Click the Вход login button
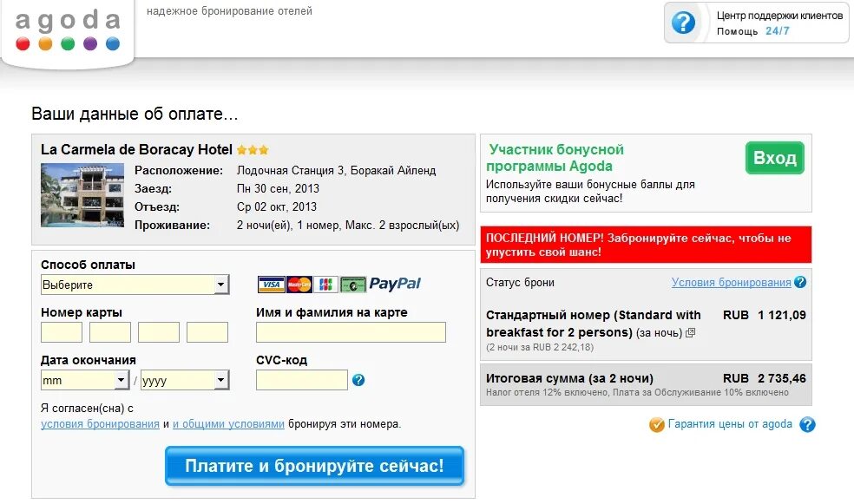Image resolution: width=854 pixels, height=504 pixels. click(x=774, y=158)
